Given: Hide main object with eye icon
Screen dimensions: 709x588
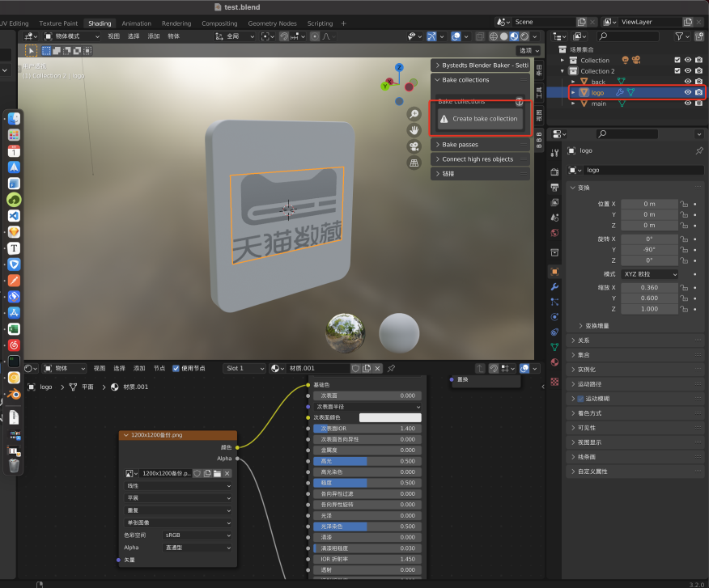Looking at the screenshot, I should pos(688,103).
